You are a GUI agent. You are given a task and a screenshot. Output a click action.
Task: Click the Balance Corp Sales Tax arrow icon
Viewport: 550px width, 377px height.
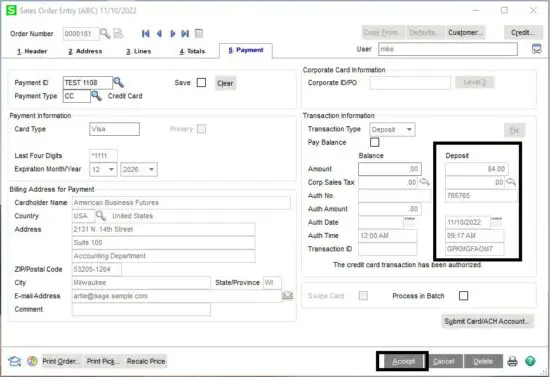424,182
